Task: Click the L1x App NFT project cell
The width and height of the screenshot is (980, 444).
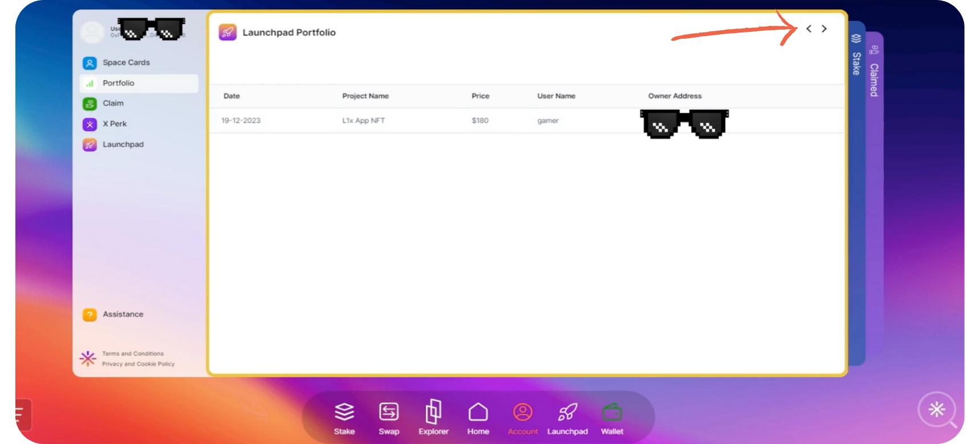Action: pyautogui.click(x=364, y=121)
